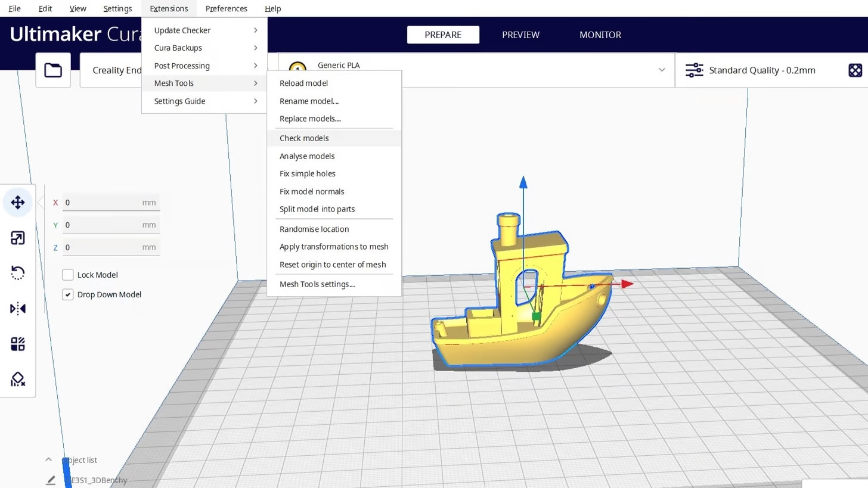Click the pencil icon beside the model name

[51, 480]
